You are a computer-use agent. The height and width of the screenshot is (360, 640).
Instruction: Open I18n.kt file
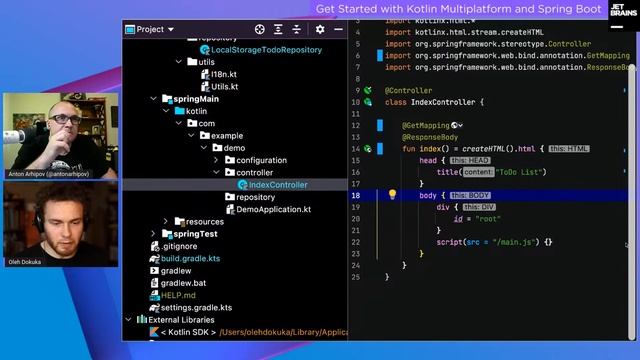[224, 74]
